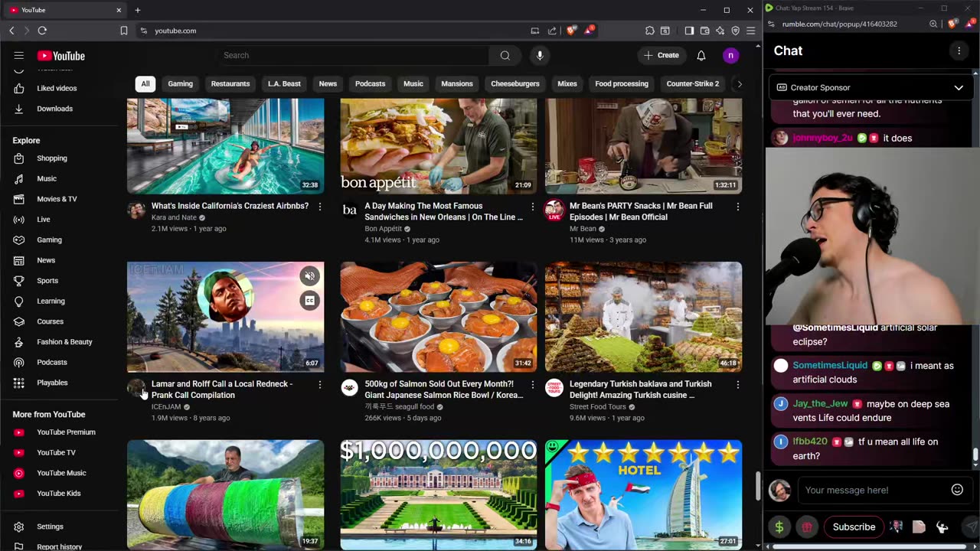The height and width of the screenshot is (551, 980).
Task: Type in the Your message here chat box
Action: click(873, 490)
